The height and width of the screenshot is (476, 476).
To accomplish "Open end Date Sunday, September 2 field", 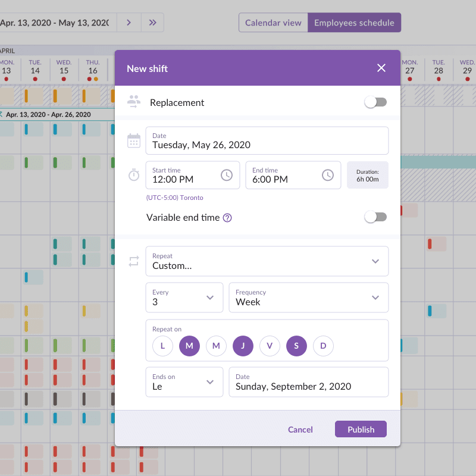I will tap(308, 382).
